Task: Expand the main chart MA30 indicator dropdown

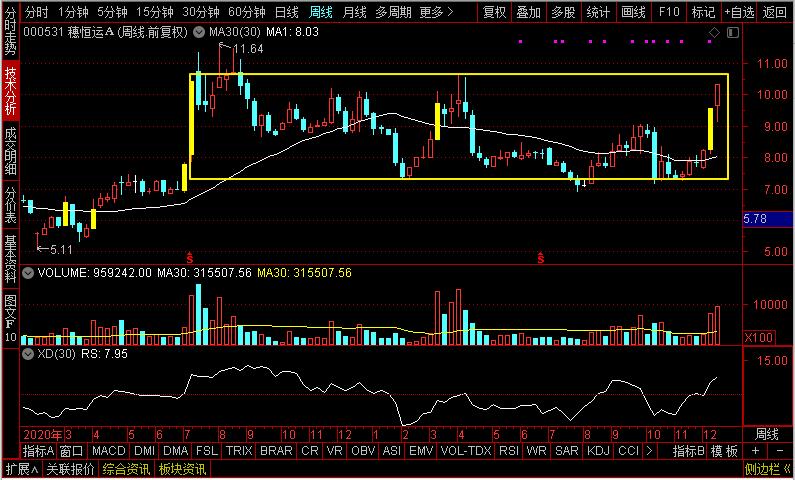Action: point(200,33)
